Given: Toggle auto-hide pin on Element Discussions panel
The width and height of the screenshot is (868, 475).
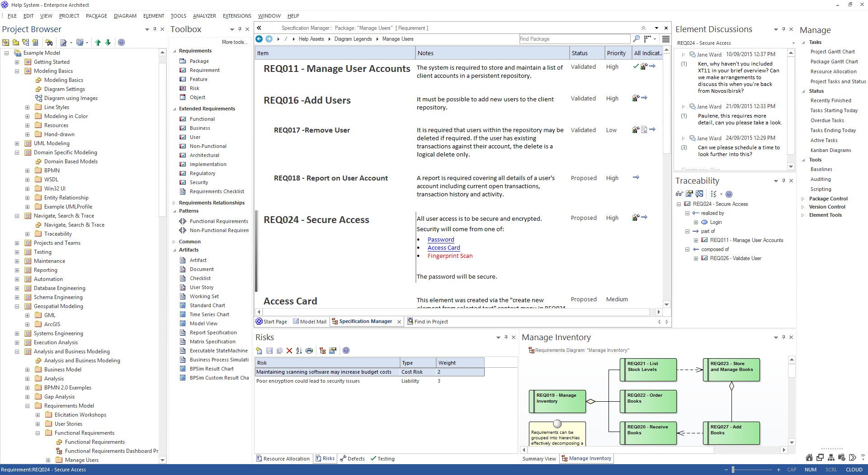Looking at the screenshot, I should coord(783,29).
